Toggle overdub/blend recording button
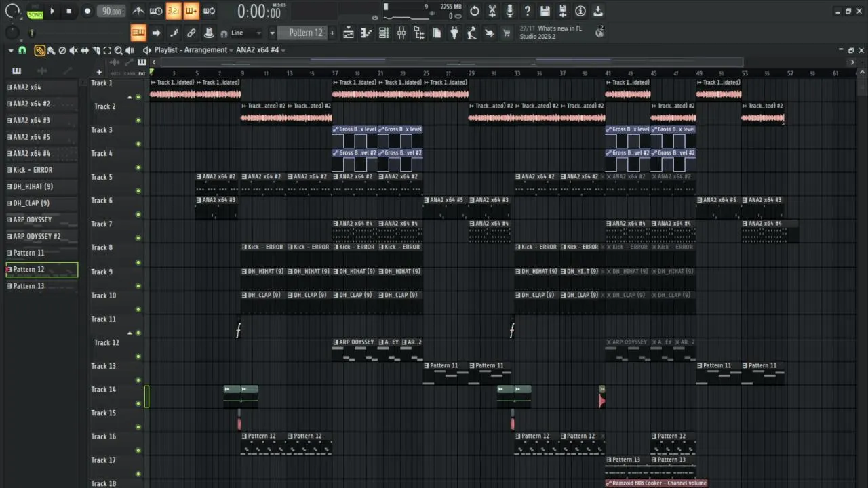This screenshot has height=488, width=868. (x=191, y=11)
